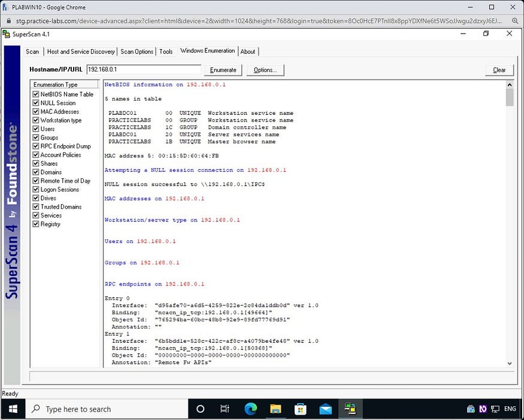Click results pane scroll up arrow
The height and width of the screenshot is (420, 524).
click(509, 84)
